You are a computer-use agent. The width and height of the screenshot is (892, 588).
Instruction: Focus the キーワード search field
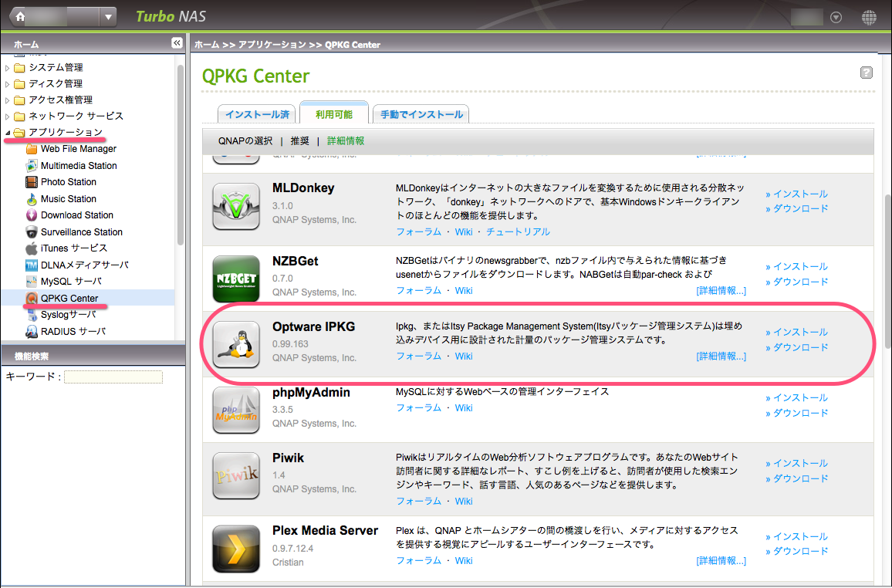click(x=113, y=377)
